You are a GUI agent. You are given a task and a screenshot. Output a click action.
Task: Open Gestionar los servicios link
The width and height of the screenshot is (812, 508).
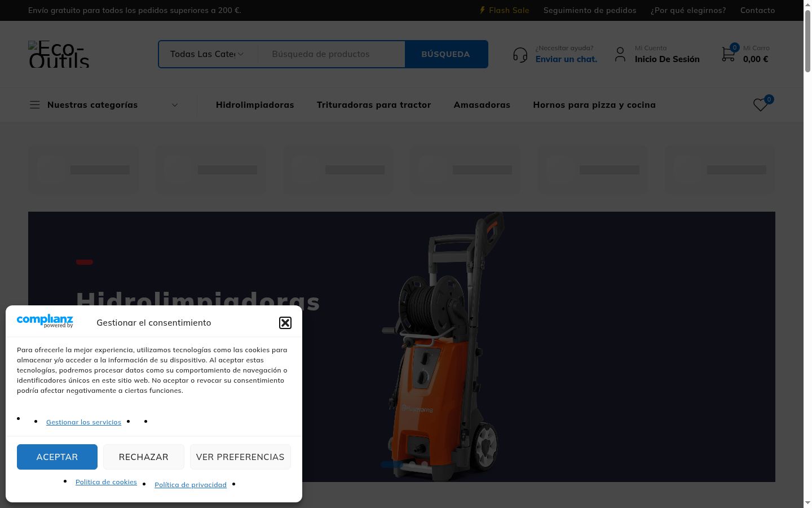[83, 422]
